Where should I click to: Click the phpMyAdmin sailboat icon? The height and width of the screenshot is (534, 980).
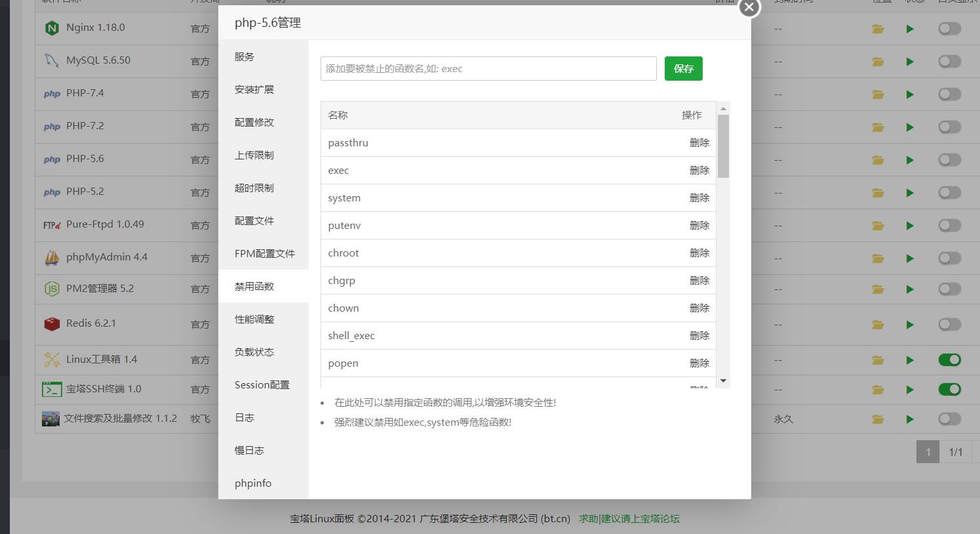[x=52, y=257]
